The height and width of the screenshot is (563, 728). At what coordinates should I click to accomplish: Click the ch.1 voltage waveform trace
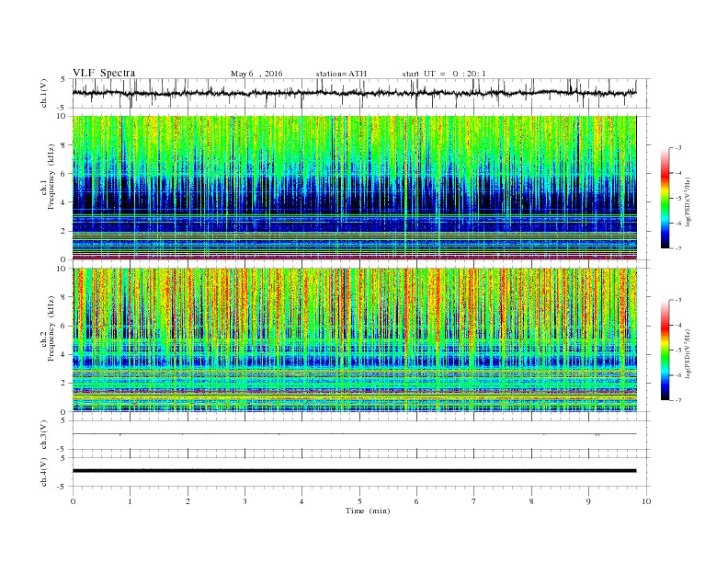354,93
